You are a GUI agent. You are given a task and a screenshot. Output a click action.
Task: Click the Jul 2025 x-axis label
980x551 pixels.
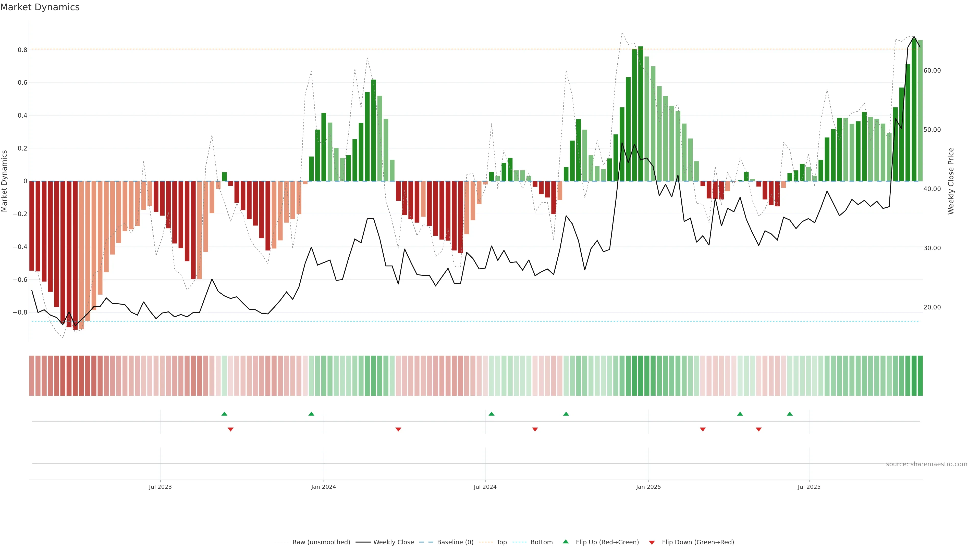point(809,487)
